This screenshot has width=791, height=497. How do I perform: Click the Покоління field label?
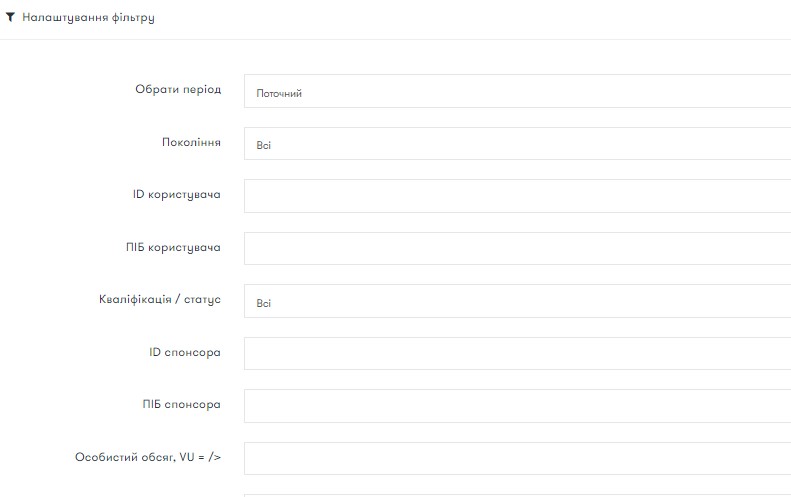[191, 142]
